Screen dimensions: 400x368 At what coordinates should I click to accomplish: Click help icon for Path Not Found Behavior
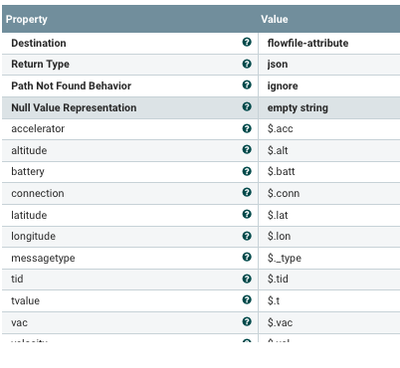click(247, 85)
